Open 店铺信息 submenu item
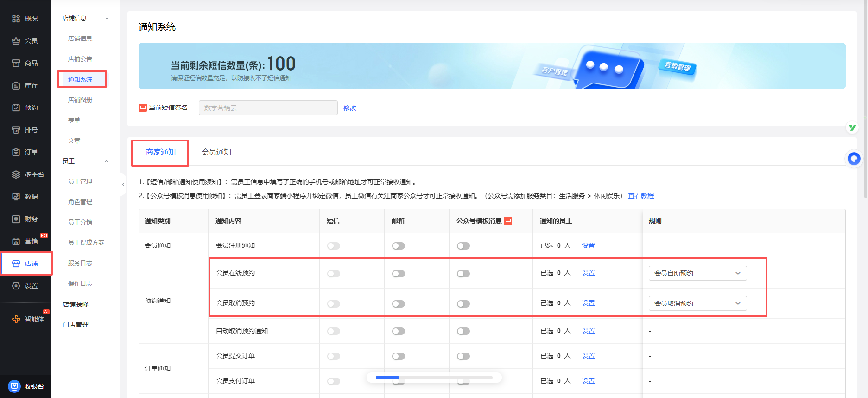The width and height of the screenshot is (868, 398). click(80, 39)
